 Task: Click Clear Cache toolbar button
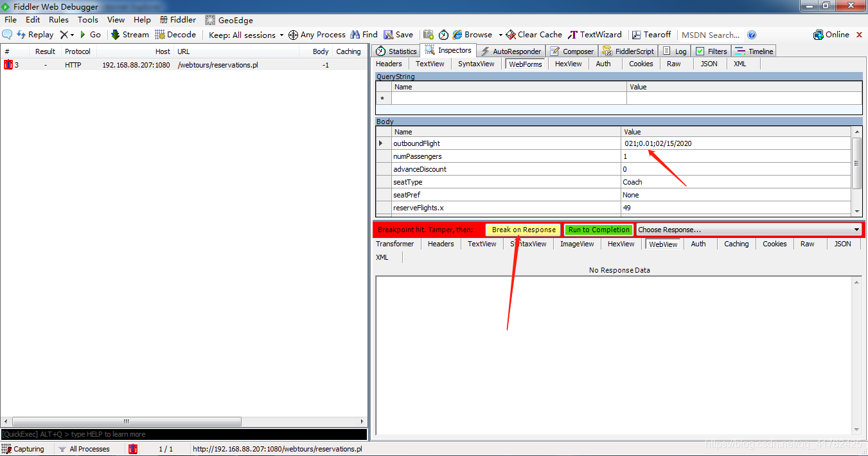(x=534, y=35)
